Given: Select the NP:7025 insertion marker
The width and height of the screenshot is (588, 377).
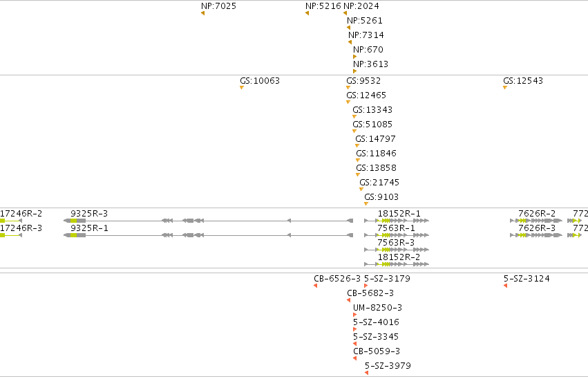Looking at the screenshot, I should 203,13.
